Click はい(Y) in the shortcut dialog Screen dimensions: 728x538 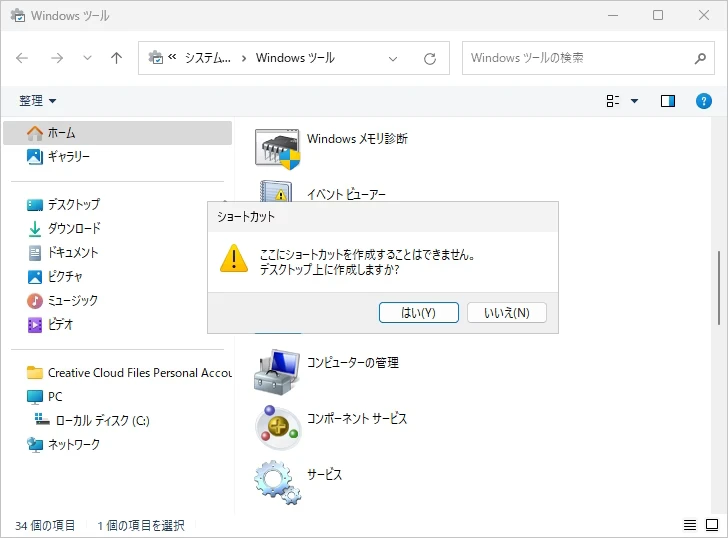(418, 313)
